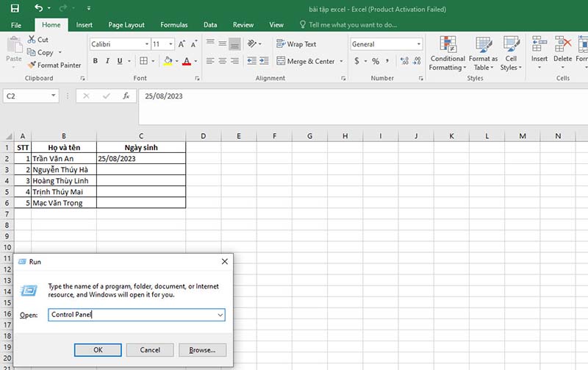
Task: Open the Insert Function fx icon
Action: click(126, 96)
